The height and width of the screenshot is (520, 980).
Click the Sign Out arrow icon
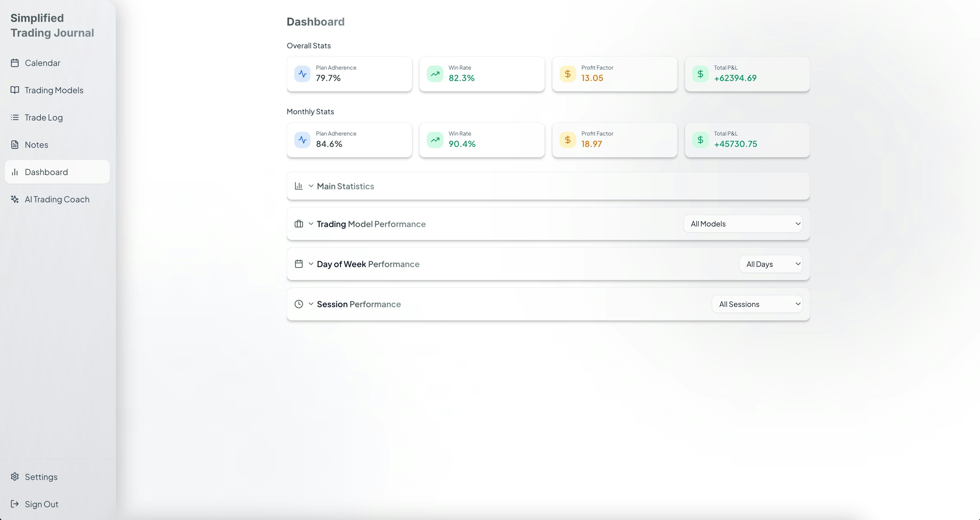coord(15,504)
